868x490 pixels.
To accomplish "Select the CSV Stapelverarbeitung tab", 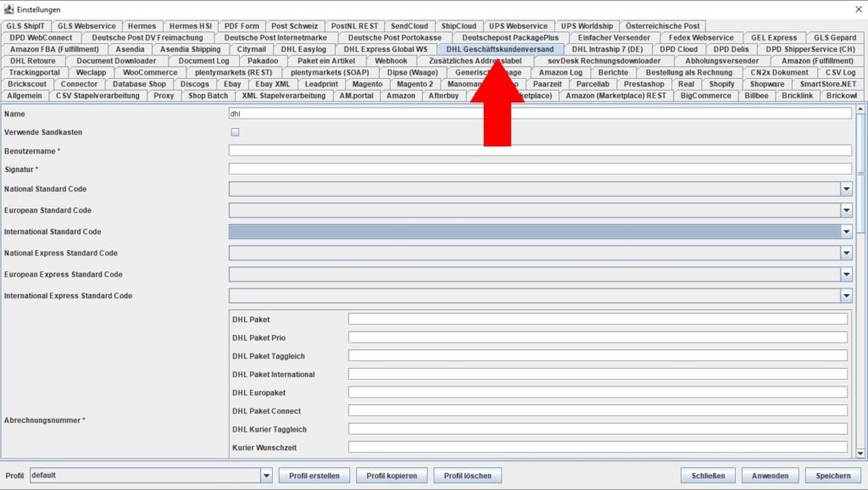I will 97,96.
